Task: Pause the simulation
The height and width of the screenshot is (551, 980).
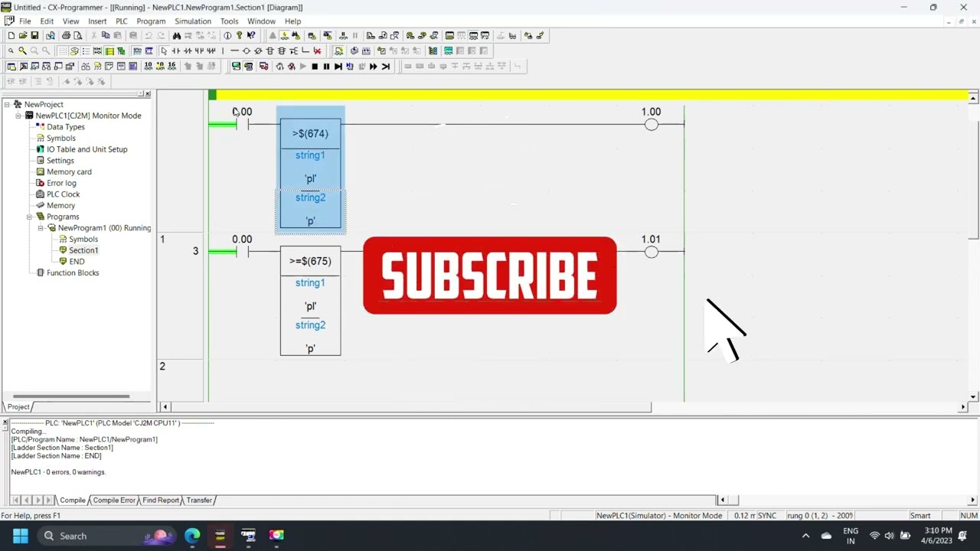Action: (x=326, y=66)
